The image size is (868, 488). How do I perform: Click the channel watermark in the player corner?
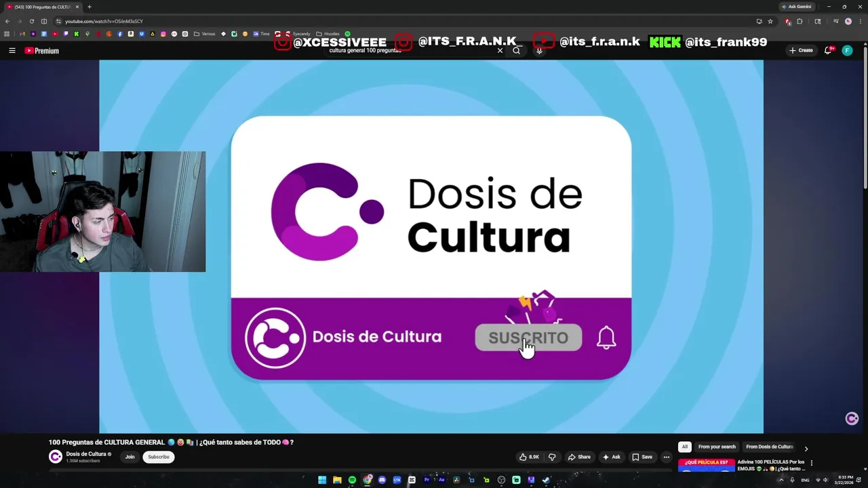click(852, 418)
